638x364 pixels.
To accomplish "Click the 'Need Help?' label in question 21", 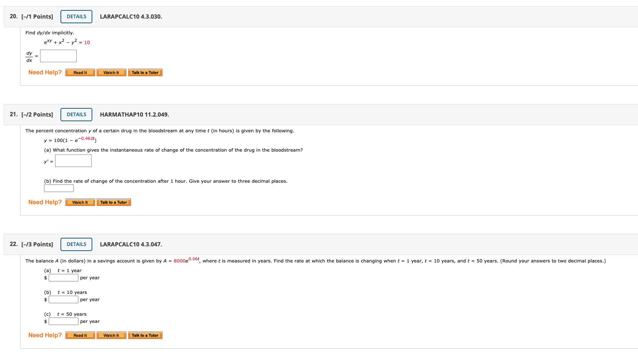I will pos(45,202).
